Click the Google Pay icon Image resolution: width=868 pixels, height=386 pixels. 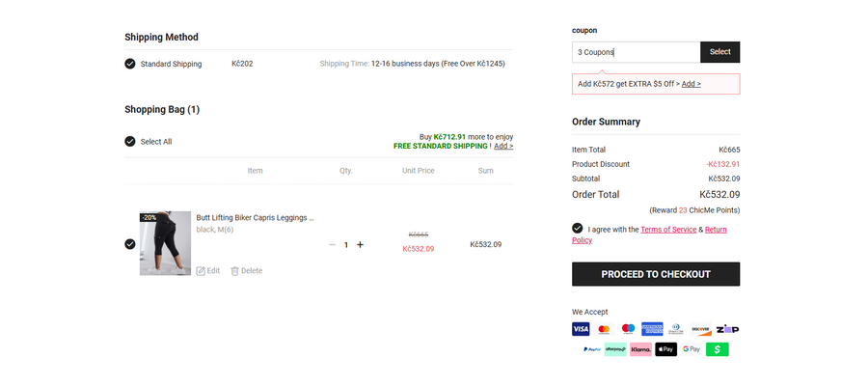[691, 349]
